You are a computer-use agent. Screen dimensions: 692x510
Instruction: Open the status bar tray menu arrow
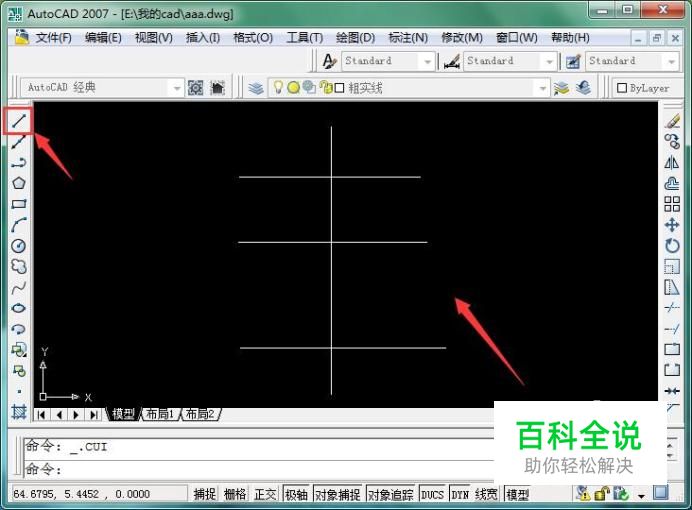[x=641, y=496]
